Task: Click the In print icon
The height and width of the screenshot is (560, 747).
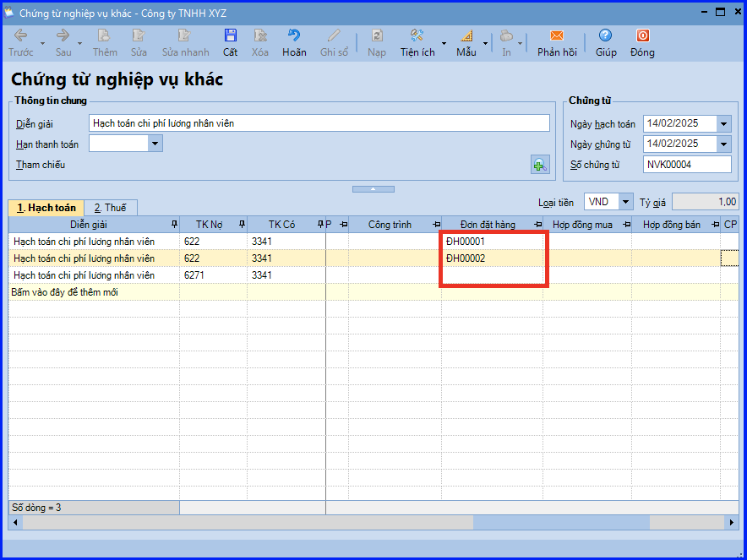Action: click(x=506, y=35)
